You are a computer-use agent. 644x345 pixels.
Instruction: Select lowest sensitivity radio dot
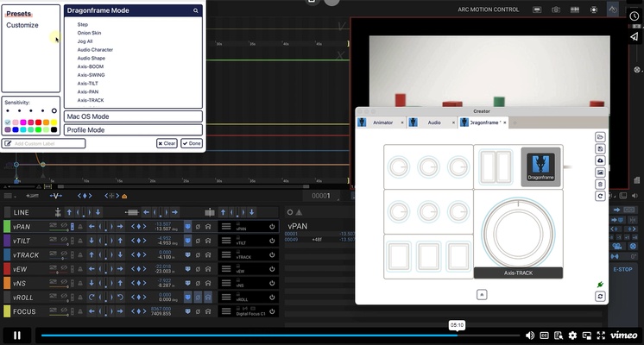pyautogui.click(x=8, y=110)
